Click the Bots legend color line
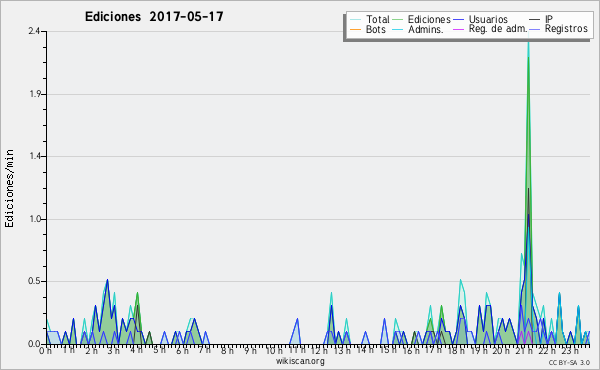The image size is (600, 370). point(355,29)
